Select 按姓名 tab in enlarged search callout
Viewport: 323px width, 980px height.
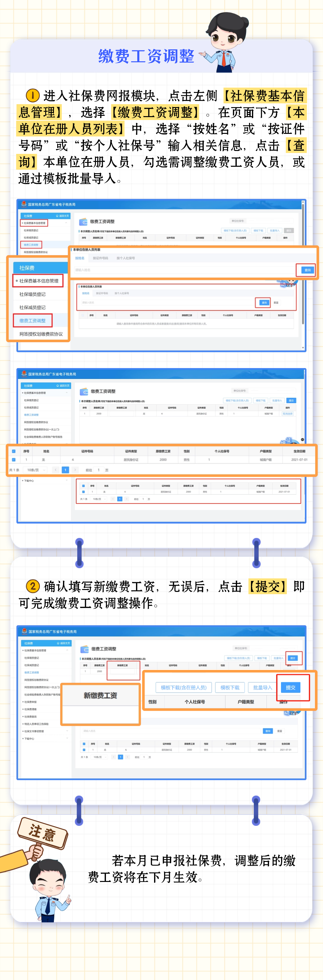(79, 258)
